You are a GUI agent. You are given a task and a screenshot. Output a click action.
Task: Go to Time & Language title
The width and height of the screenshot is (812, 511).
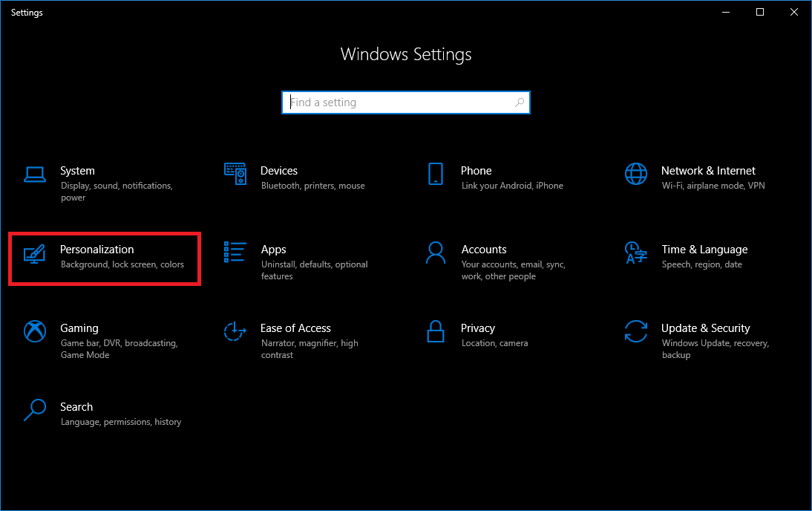pos(704,250)
